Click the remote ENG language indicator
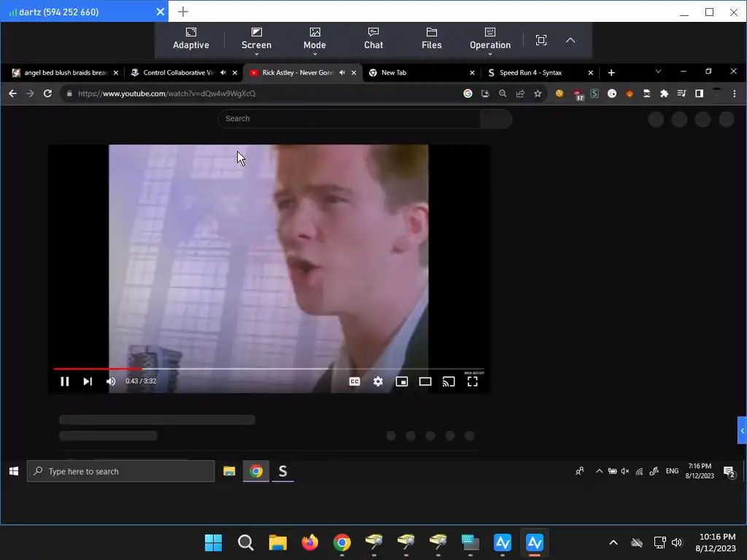This screenshot has height=560, width=747. tap(672, 471)
